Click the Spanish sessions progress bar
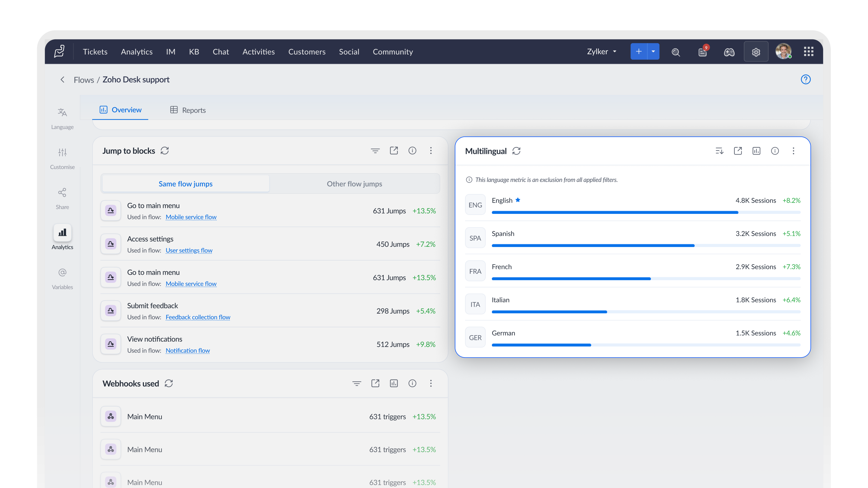The height and width of the screenshot is (488, 868). tap(646, 246)
